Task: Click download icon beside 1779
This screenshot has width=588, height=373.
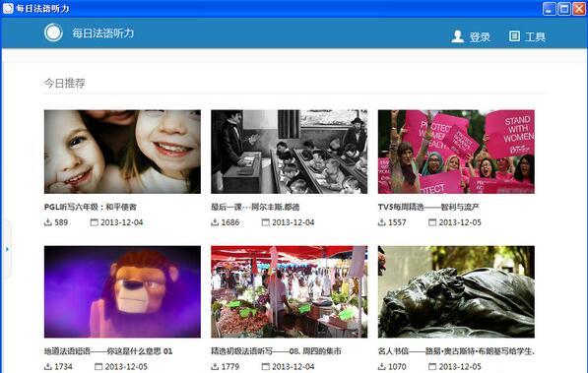Action: 215,366
